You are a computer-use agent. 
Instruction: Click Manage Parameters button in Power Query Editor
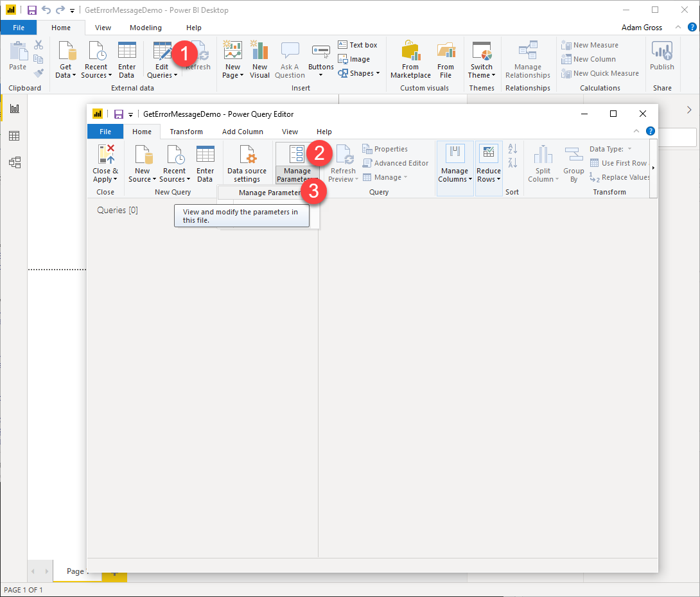pos(297,164)
